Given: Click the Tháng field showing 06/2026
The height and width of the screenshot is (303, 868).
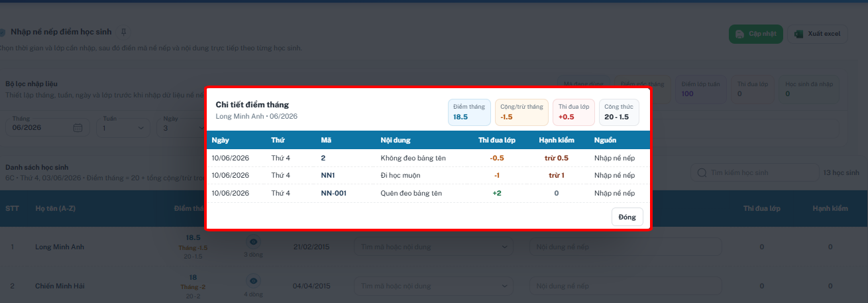Looking at the screenshot, I should [x=47, y=127].
